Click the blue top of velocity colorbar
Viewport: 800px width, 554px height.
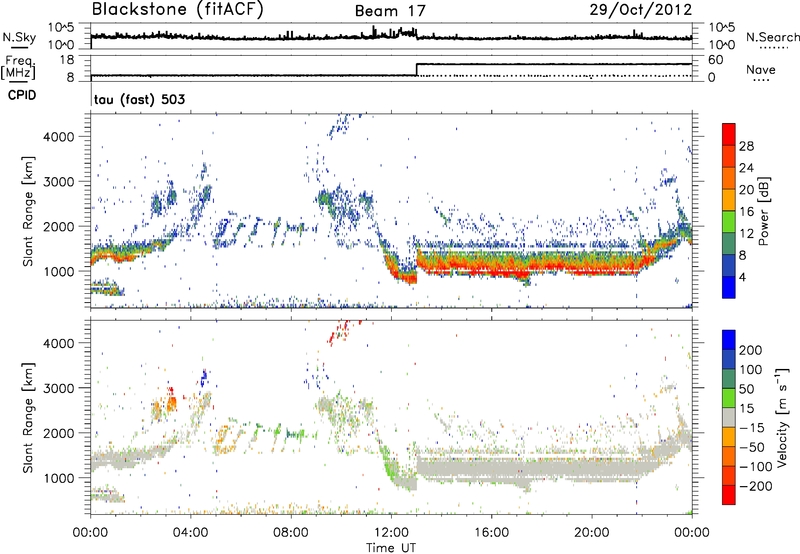point(729,340)
